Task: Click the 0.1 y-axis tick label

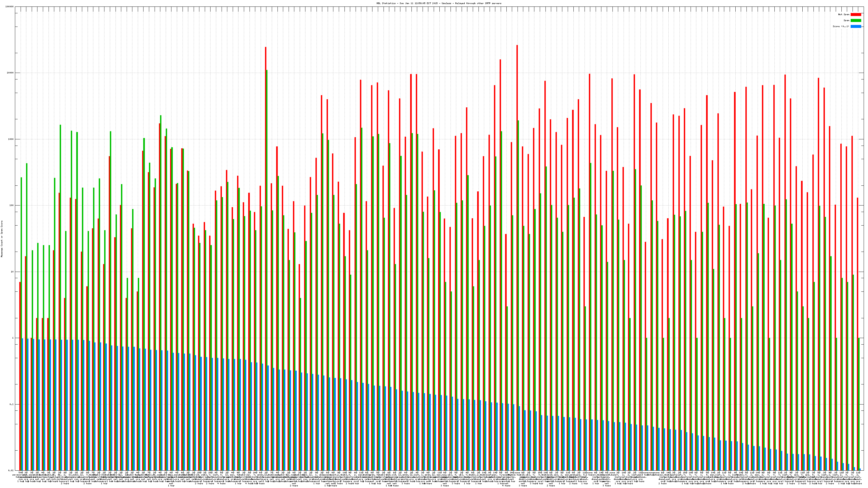Action: [12, 404]
